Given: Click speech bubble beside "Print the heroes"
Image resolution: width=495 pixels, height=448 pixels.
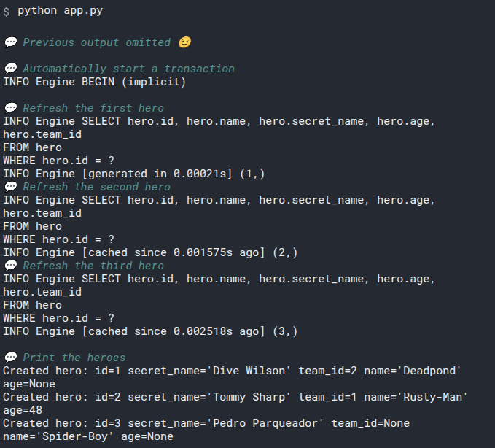Looking at the screenshot, I should coord(10,358).
